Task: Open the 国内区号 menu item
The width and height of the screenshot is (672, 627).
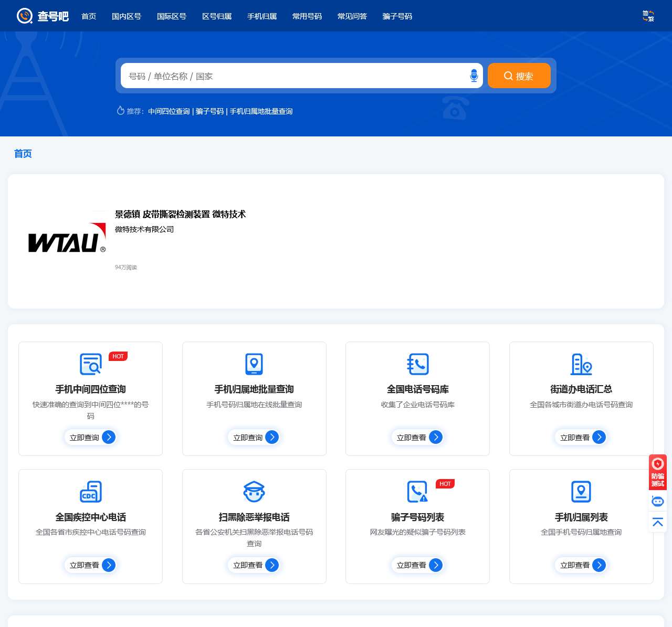Action: point(127,16)
